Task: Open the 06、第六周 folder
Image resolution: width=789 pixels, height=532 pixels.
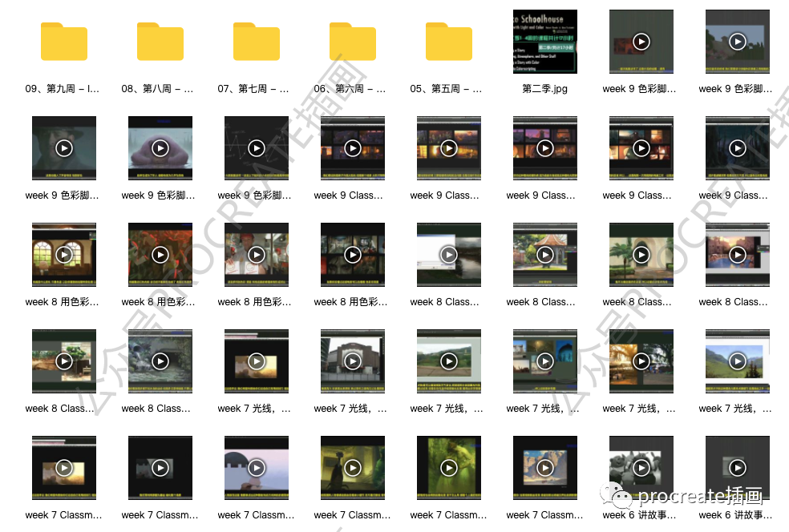Action: [x=353, y=42]
